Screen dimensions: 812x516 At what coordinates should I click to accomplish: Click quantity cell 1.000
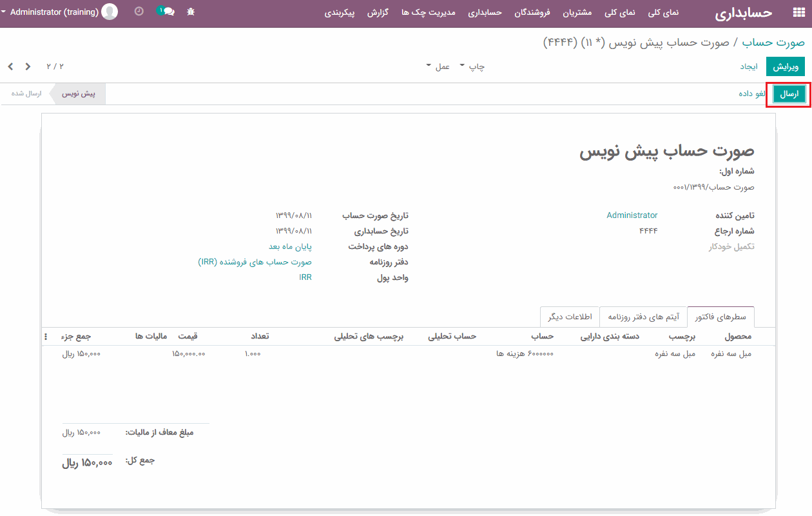point(252,353)
